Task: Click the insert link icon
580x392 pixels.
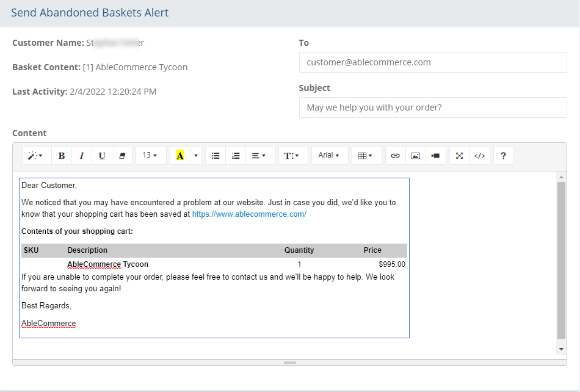Action: pyautogui.click(x=395, y=156)
